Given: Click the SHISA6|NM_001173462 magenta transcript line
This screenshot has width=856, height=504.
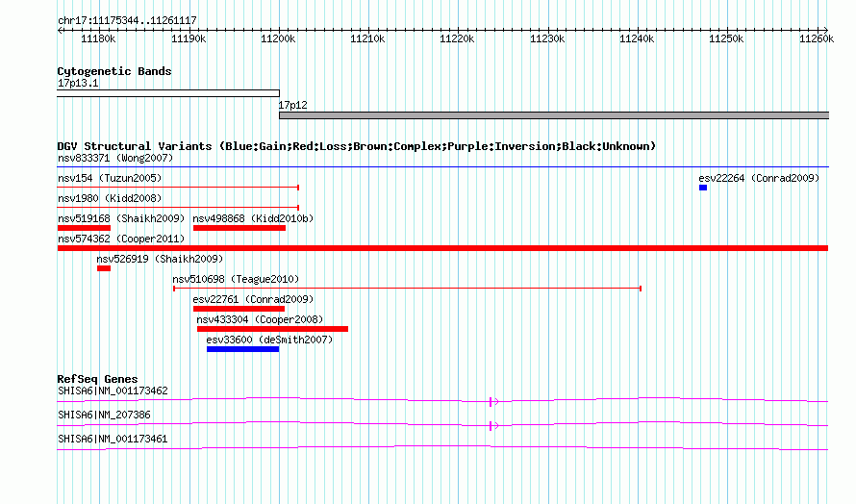Looking at the screenshot, I should point(442,400).
